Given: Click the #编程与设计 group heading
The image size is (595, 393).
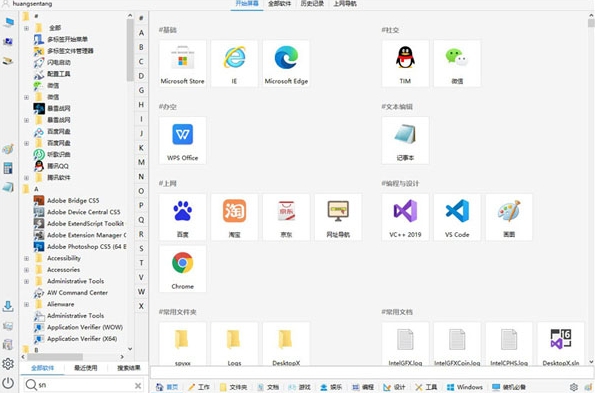Looking at the screenshot, I should 400,184.
